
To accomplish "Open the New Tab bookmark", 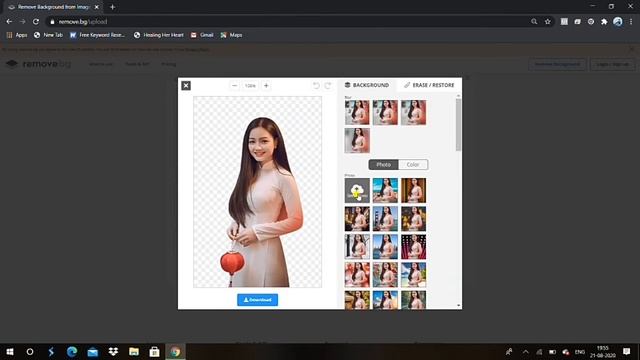I will click(48, 35).
